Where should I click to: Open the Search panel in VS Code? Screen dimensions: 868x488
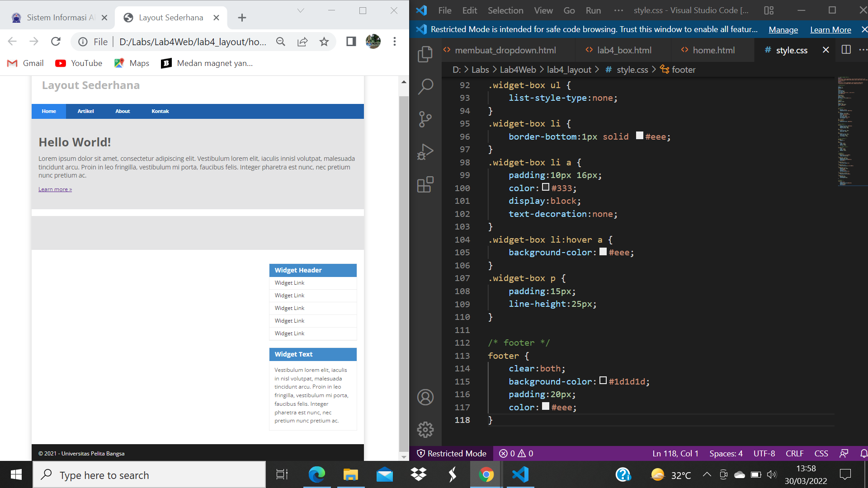click(x=425, y=86)
